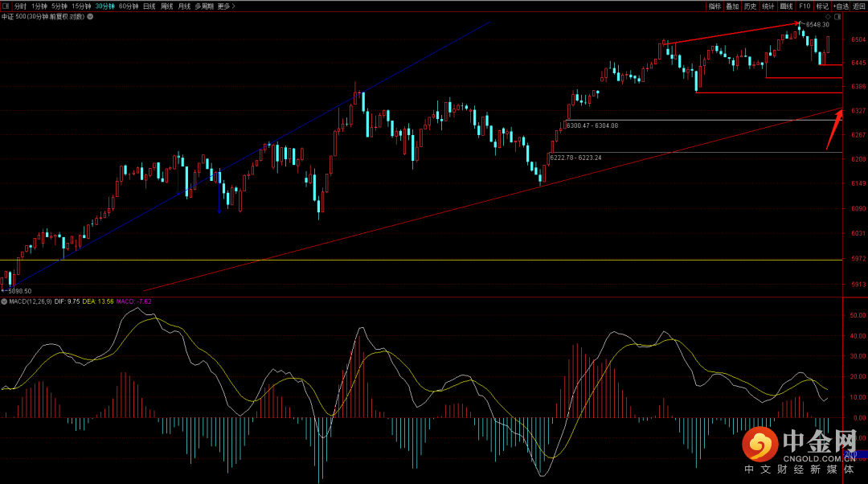Select the 30分钟 period tab

[x=104, y=6]
